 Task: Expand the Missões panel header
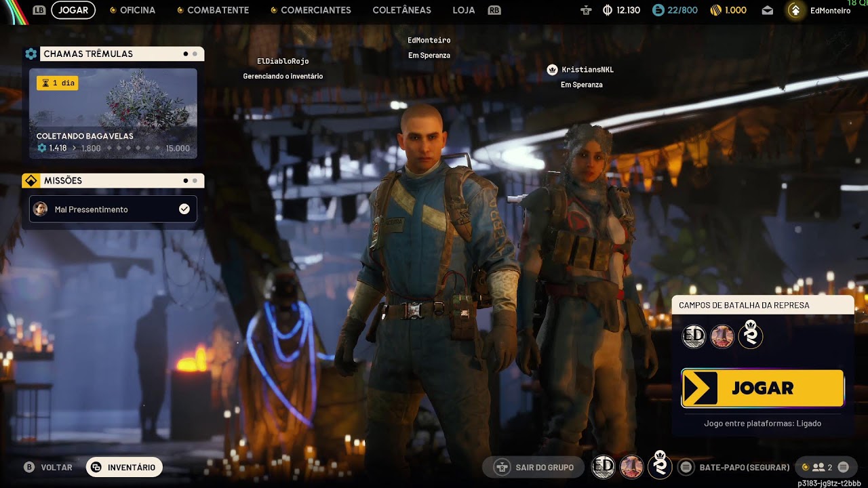click(x=113, y=180)
